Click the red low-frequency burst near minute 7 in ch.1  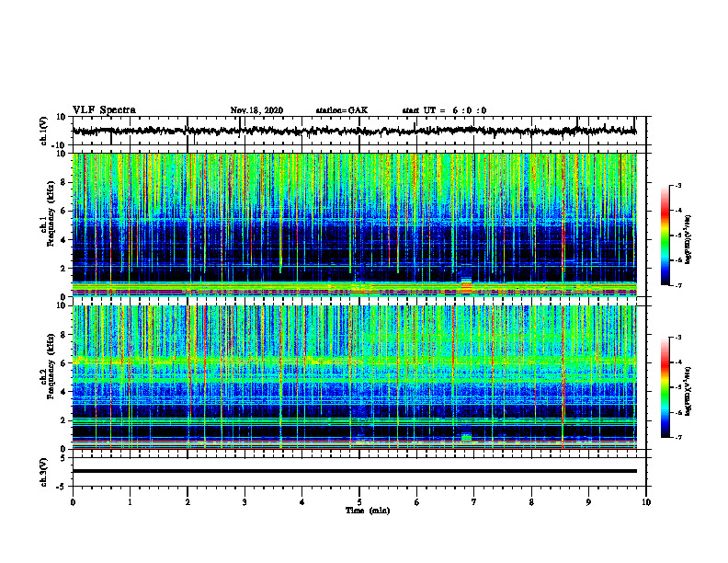pos(466,286)
